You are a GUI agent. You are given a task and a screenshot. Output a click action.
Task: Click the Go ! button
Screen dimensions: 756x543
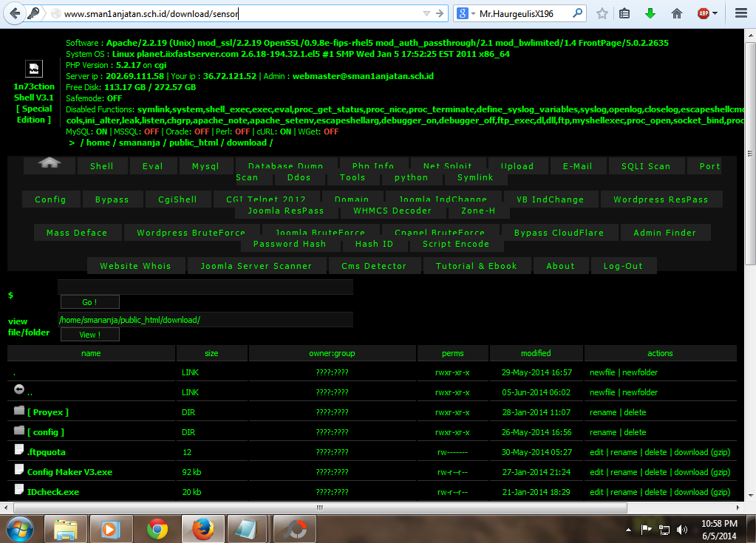tap(89, 301)
